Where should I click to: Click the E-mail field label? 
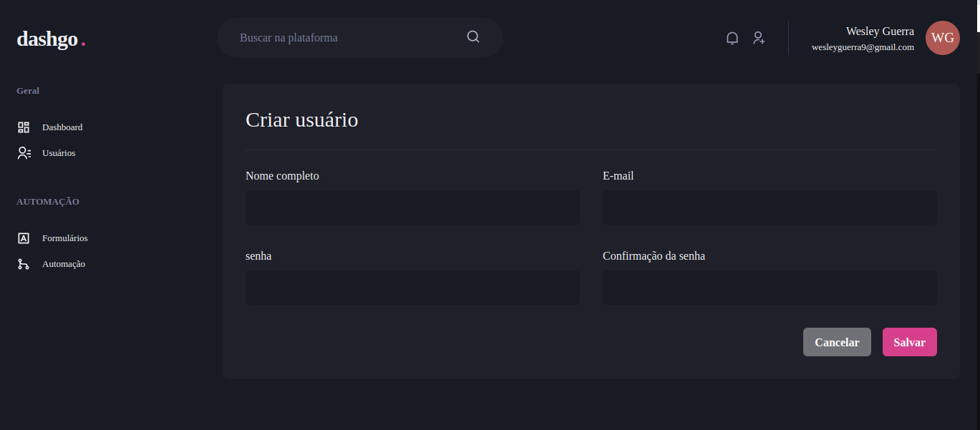click(x=618, y=176)
